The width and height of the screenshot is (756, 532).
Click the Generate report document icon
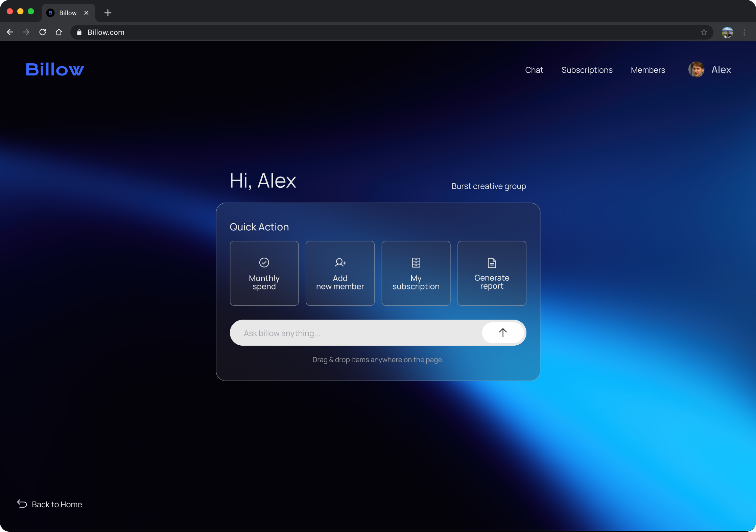[x=492, y=263]
